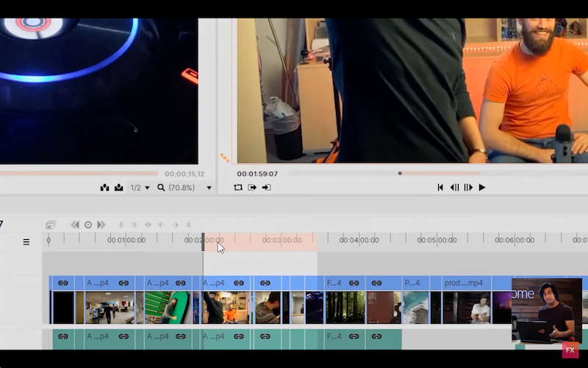Click the source monitor timecode 00;00;15;12

(x=184, y=174)
